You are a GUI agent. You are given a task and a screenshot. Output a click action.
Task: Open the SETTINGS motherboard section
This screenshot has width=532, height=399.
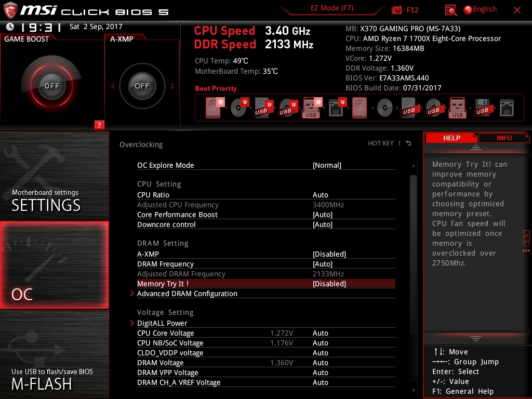(54, 176)
